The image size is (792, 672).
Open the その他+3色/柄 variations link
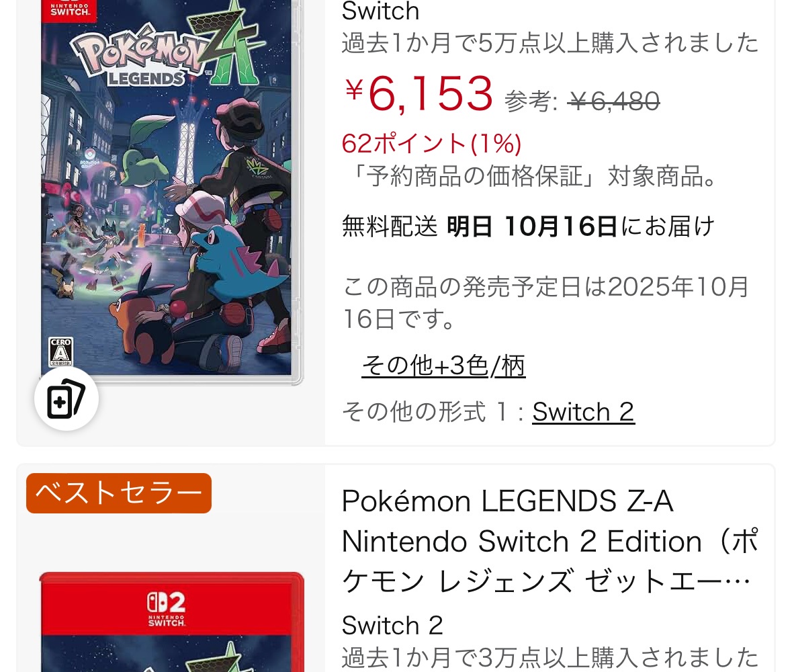tap(443, 366)
